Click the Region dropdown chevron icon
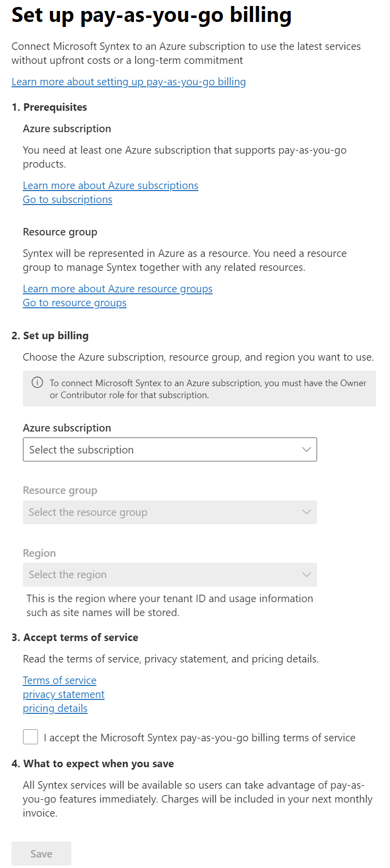This screenshot has height=868, width=390. click(x=307, y=575)
